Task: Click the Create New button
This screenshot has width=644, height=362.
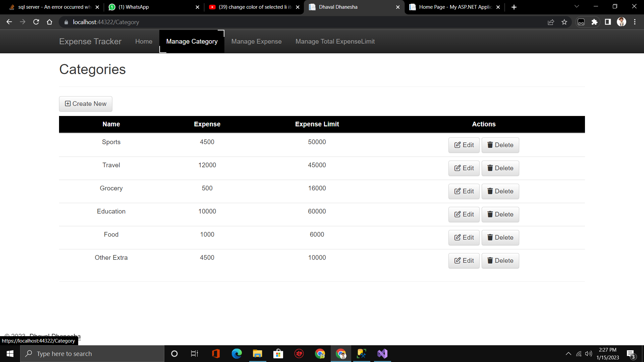Action: click(x=85, y=104)
